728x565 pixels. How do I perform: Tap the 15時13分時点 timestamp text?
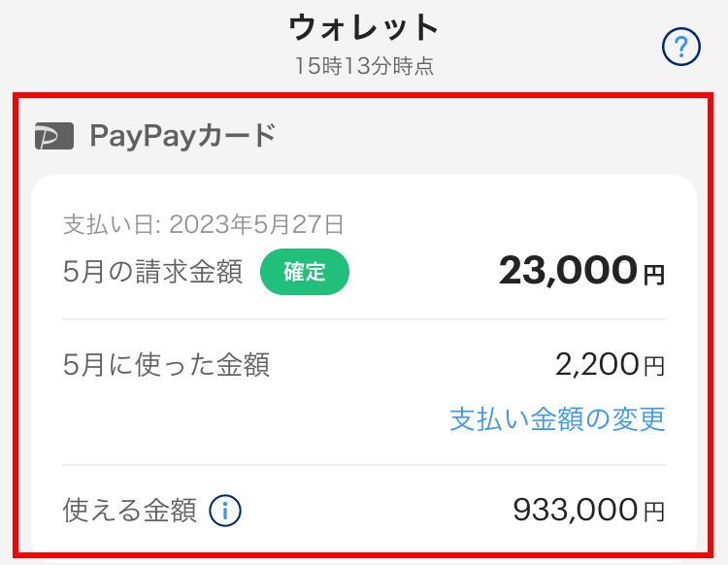[364, 66]
